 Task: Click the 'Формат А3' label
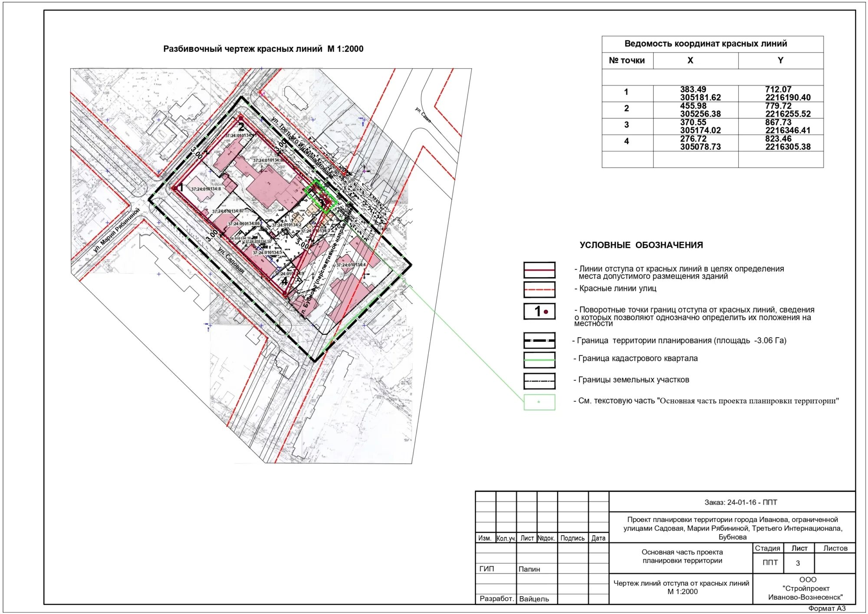(x=827, y=609)
